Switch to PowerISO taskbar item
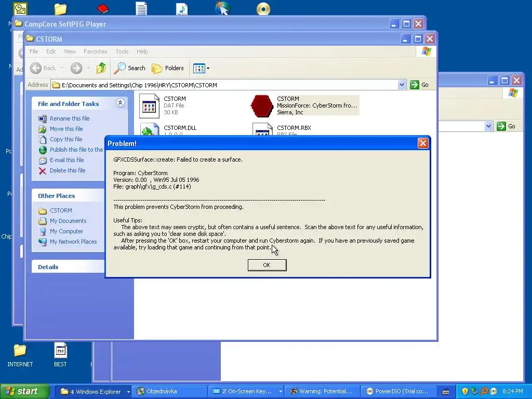532x399 pixels. (398, 392)
